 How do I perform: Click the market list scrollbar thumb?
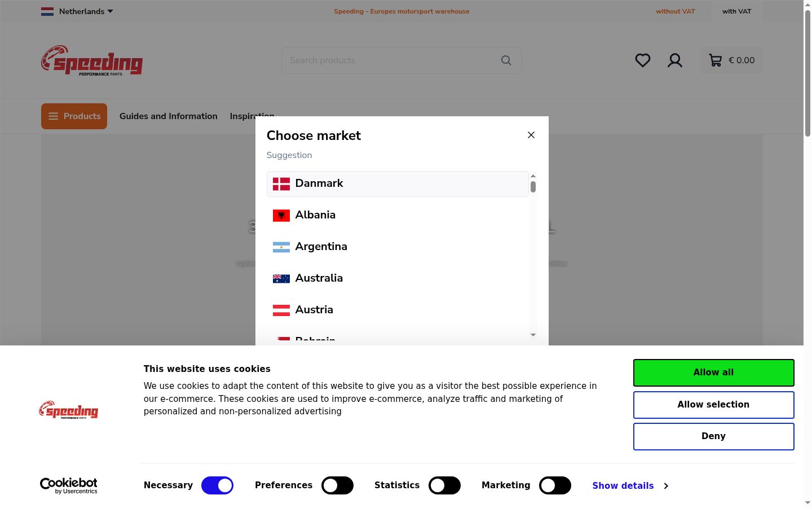pyautogui.click(x=533, y=187)
